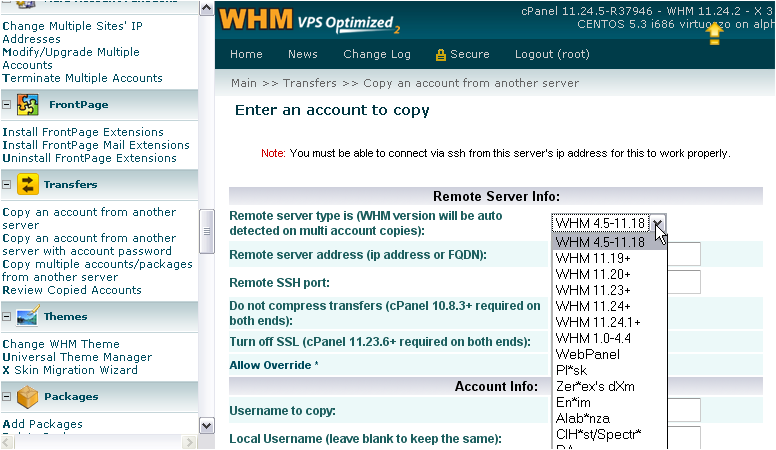
Task: Open Copy multiple accounts/packages from another server
Action: click(x=97, y=270)
